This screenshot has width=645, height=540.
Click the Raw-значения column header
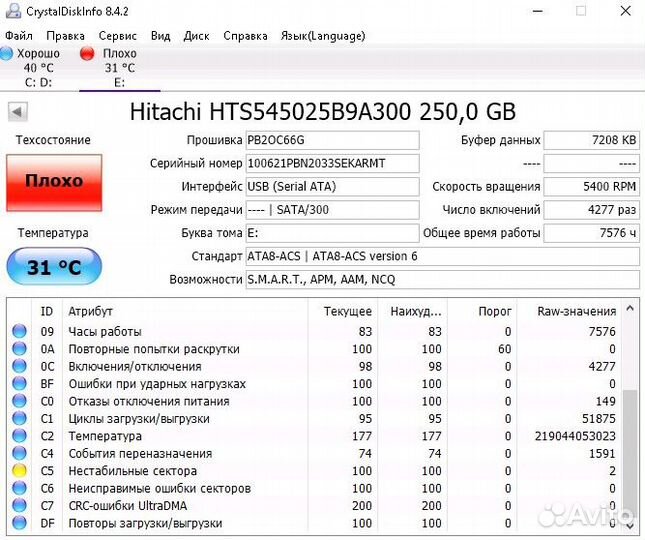[568, 311]
